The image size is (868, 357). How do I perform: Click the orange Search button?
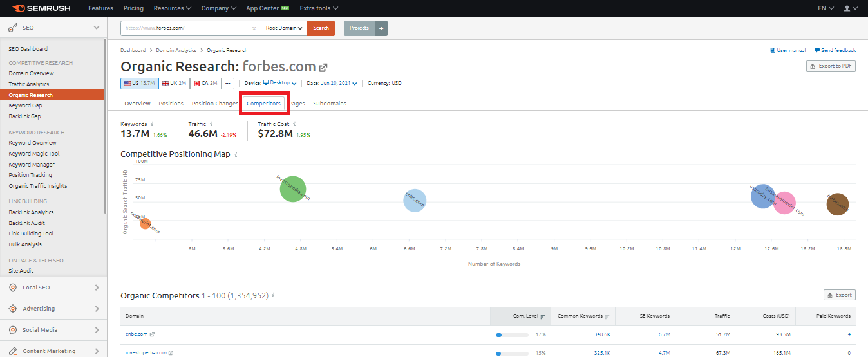321,28
